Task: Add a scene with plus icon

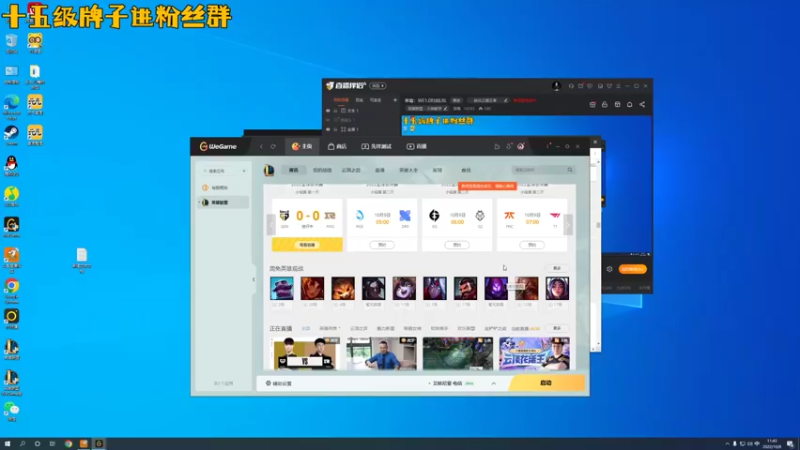Action: tap(394, 101)
